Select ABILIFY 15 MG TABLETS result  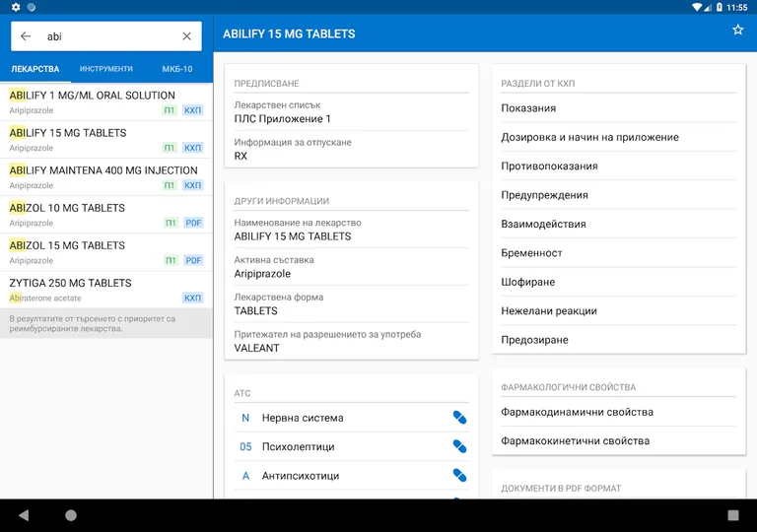(106, 140)
